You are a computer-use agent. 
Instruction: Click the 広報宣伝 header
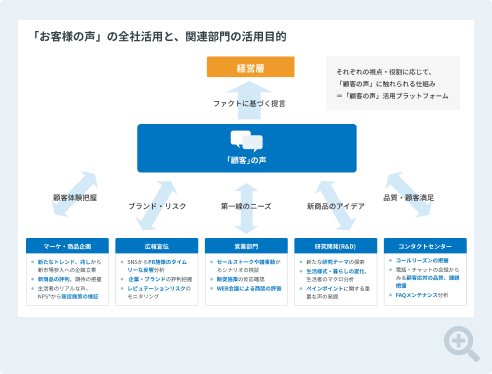[x=157, y=246]
